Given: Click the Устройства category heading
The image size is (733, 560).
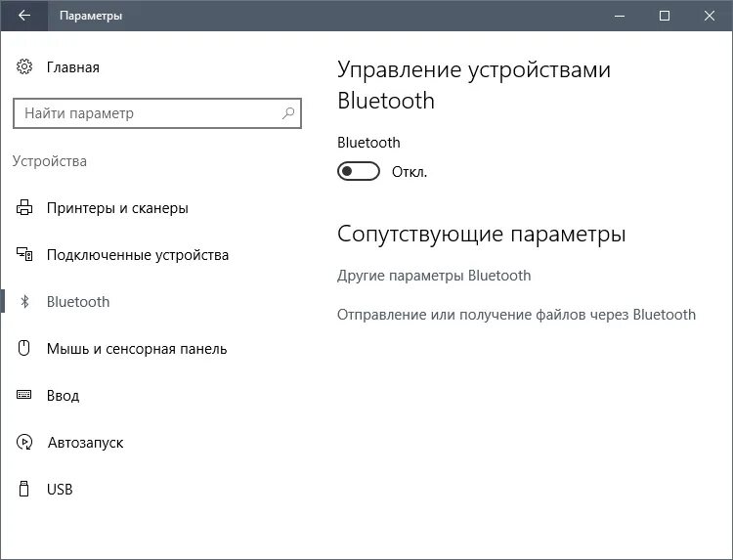Looking at the screenshot, I should pos(50,161).
